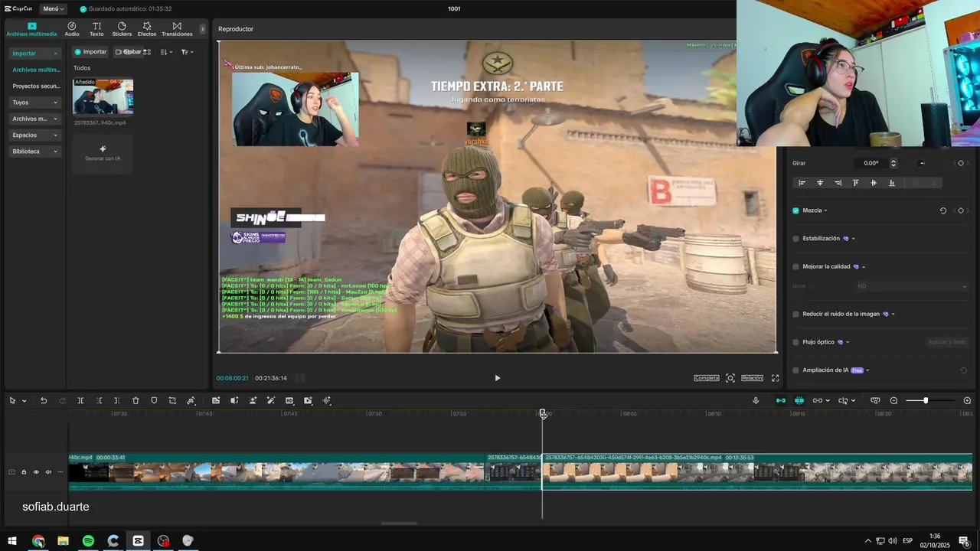
Task: Undo the last edit in timeline toolbar
Action: (44, 400)
